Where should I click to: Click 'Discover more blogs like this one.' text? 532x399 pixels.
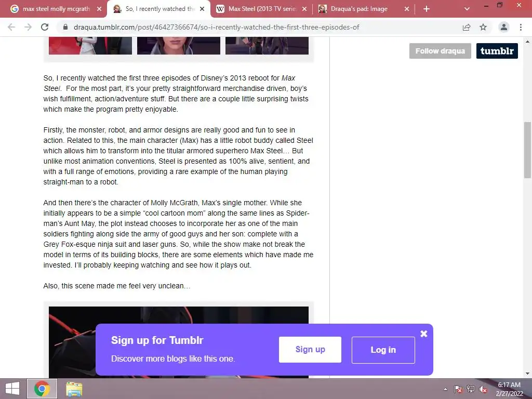pos(173,358)
